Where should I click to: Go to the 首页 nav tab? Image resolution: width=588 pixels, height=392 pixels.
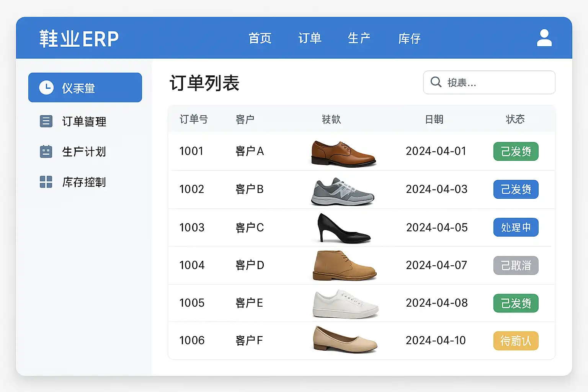click(x=260, y=38)
